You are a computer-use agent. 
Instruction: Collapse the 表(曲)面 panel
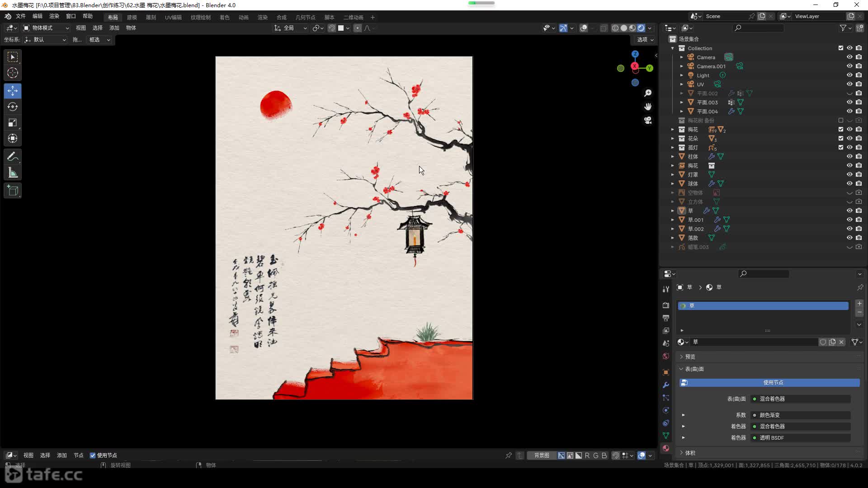coord(694,369)
